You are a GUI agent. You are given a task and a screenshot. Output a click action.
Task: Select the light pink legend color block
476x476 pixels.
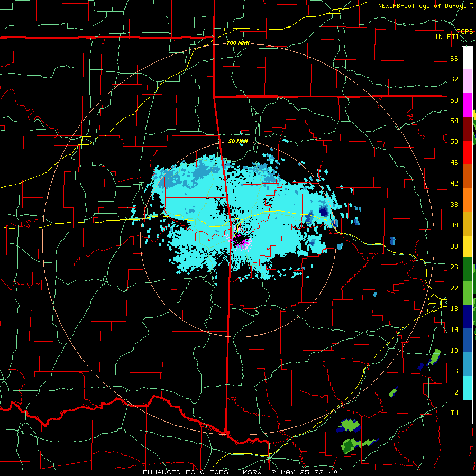tap(467, 81)
